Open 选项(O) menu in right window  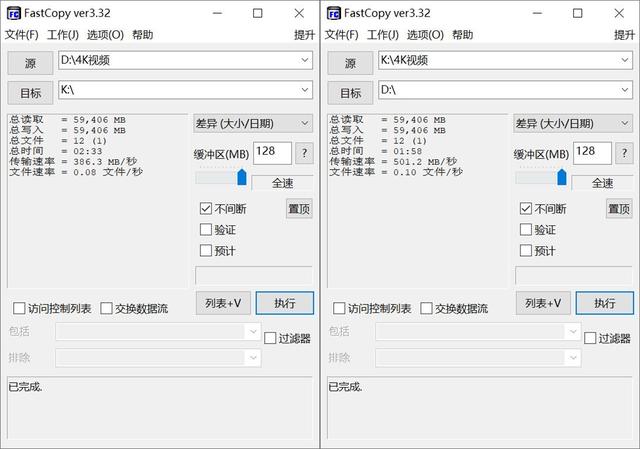(x=425, y=35)
